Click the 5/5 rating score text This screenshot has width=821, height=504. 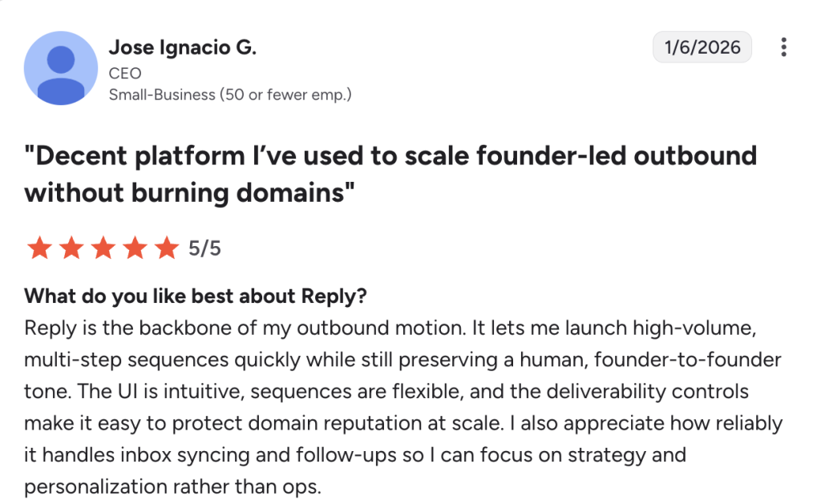click(x=204, y=248)
